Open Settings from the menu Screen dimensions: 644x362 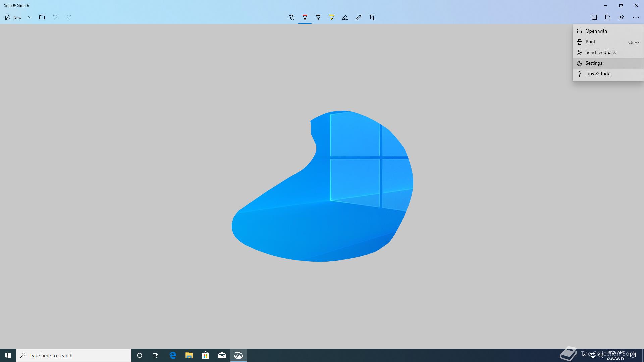pos(608,63)
